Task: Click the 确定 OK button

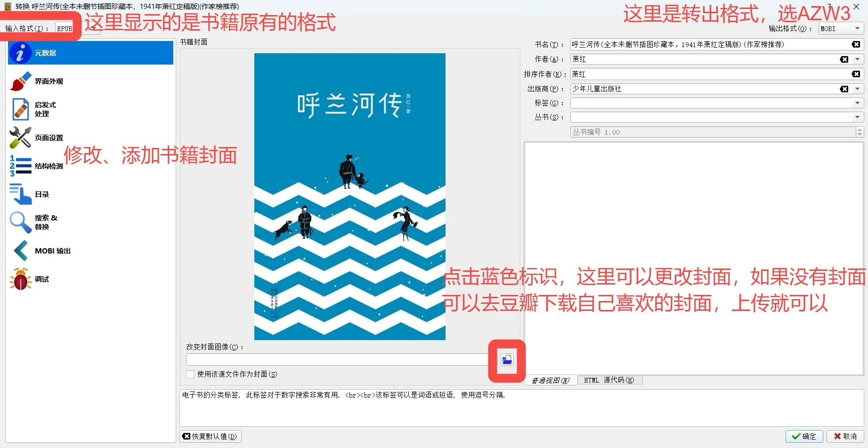Action: [x=804, y=437]
